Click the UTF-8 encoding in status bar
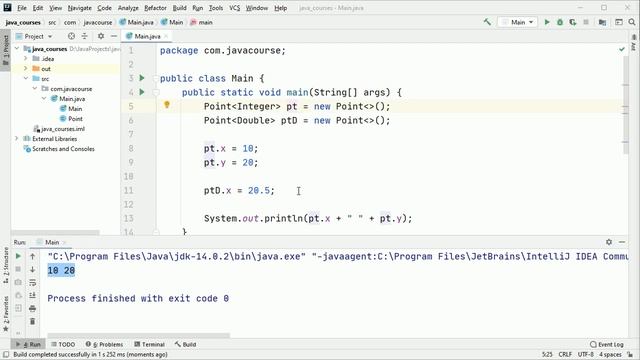This screenshot has height=360, width=640. [586, 354]
